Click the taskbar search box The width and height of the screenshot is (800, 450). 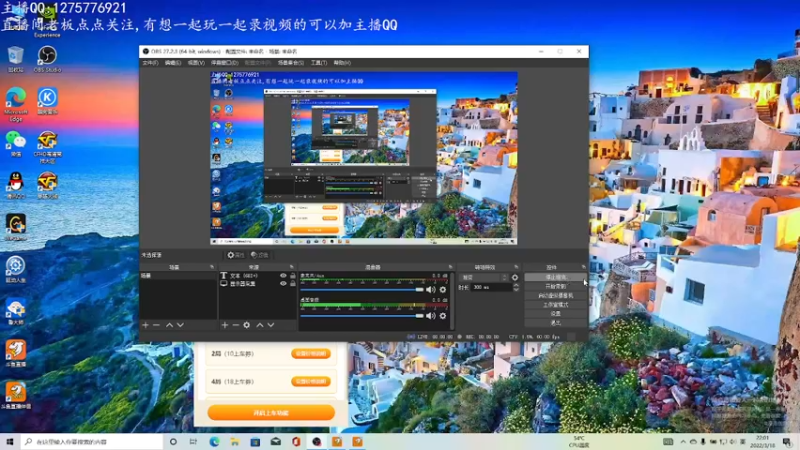92,442
